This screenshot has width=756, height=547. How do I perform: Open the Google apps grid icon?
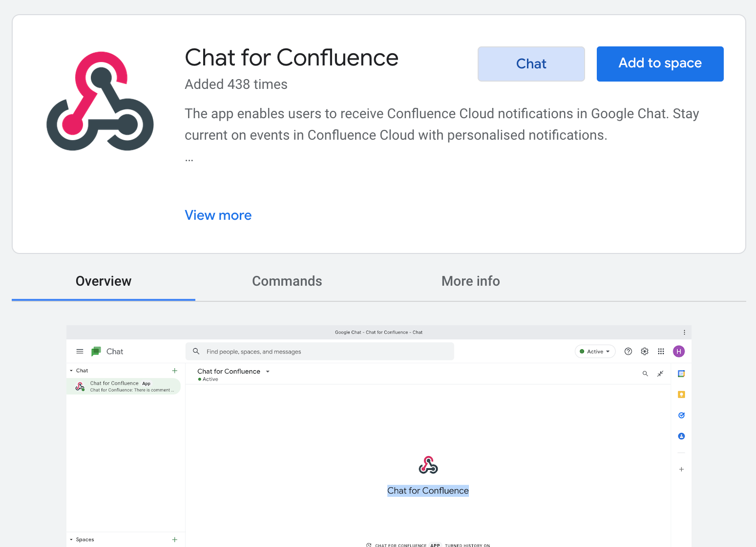[x=661, y=351]
